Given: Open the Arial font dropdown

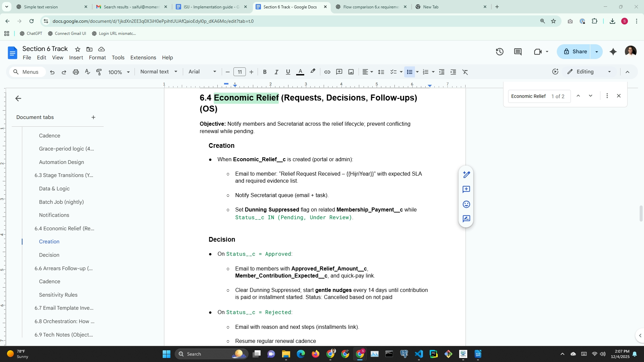Looking at the screenshot, I should tap(202, 72).
